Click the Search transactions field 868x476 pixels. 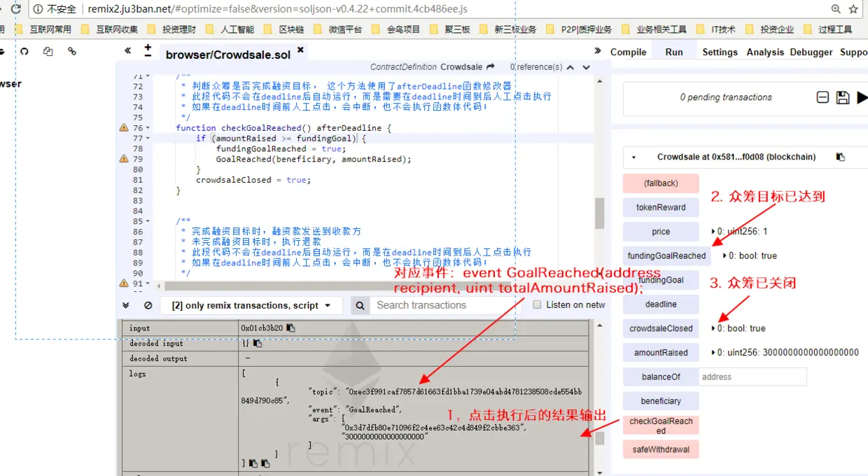point(445,305)
